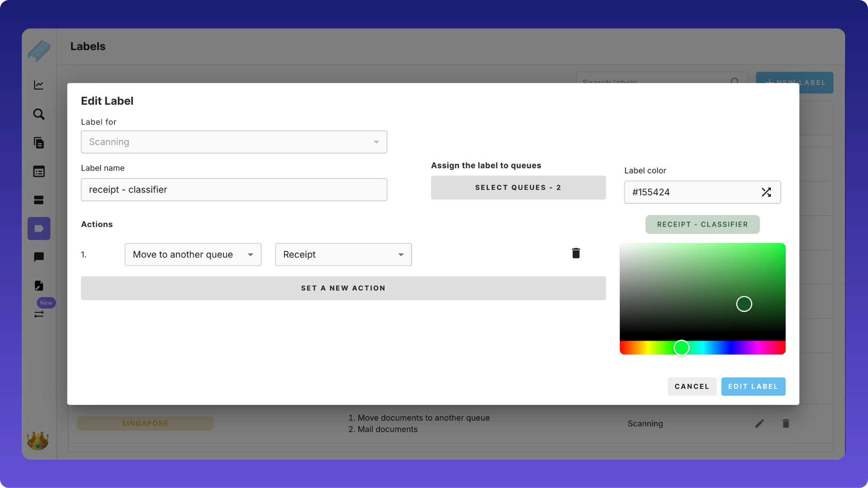Open the queues storage icon in sidebar
Screen dimensions: 868x488
click(39, 200)
